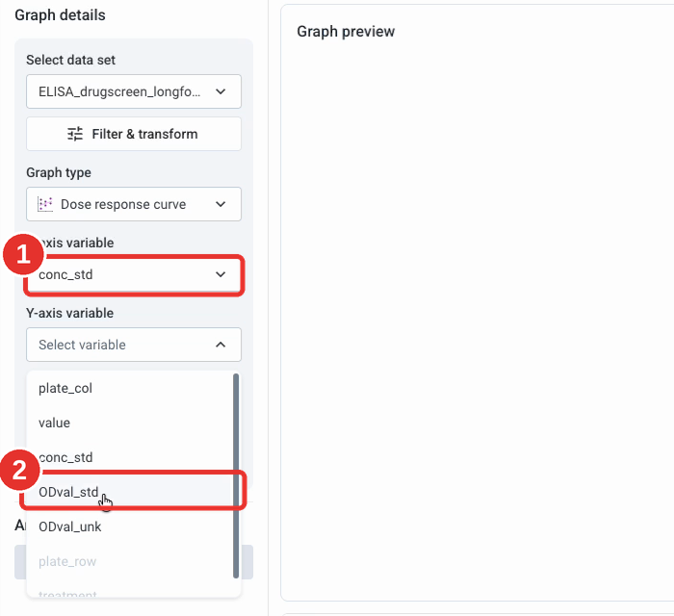674x616 pixels.
Task: Click the chevron in the conc_std field
Action: (220, 274)
